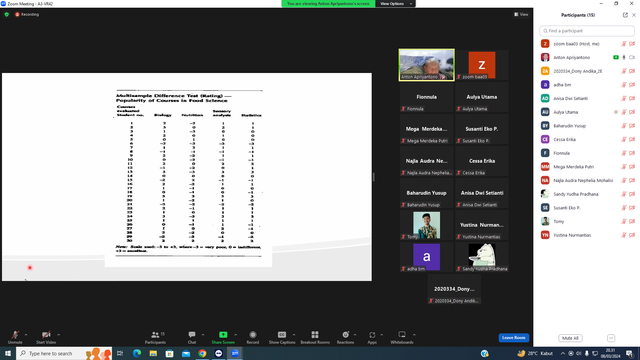640x360 pixels.
Task: Toggle mute icon for Cessa Erika
Action: [x=624, y=139]
